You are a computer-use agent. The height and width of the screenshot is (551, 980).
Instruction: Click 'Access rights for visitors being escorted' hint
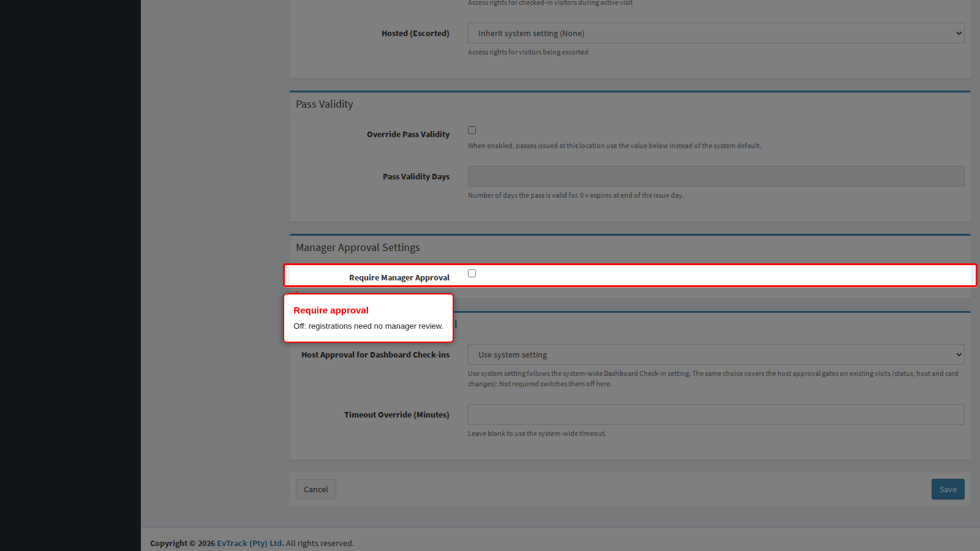(x=528, y=52)
